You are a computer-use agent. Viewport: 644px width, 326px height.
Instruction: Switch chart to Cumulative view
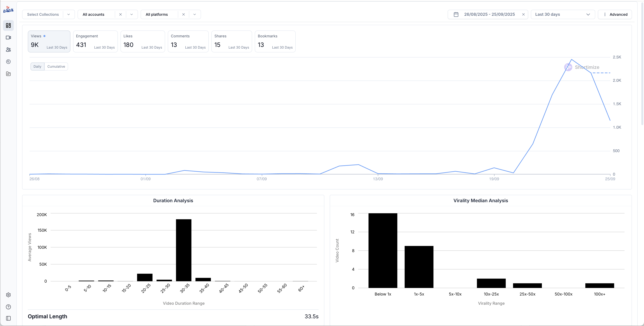56,67
